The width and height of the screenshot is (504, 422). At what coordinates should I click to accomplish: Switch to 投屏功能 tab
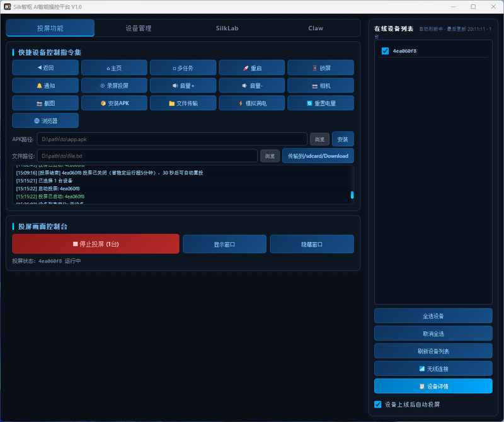50,28
